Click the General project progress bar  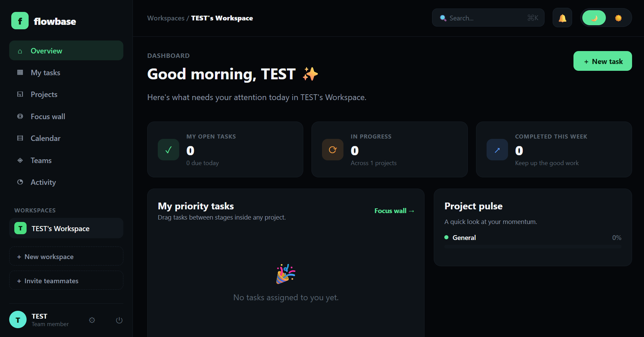tap(533, 246)
